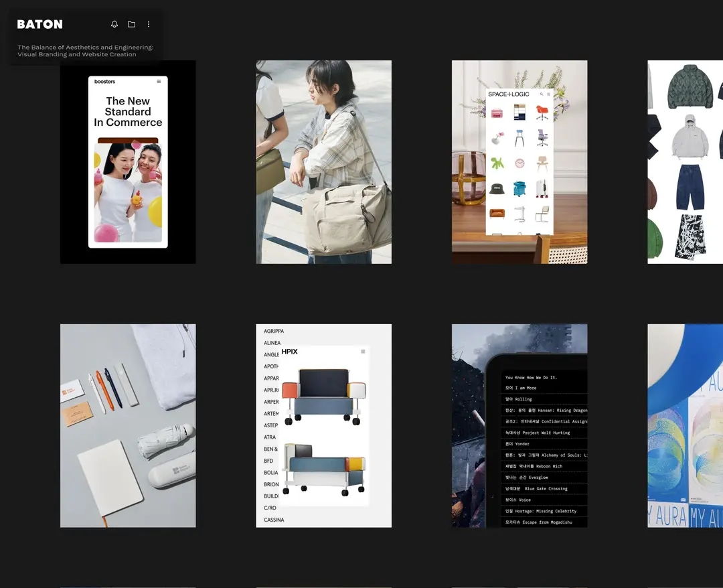723x588 pixels.
Task: Open the stationery and umbrella branding project
Action: pyautogui.click(x=128, y=426)
